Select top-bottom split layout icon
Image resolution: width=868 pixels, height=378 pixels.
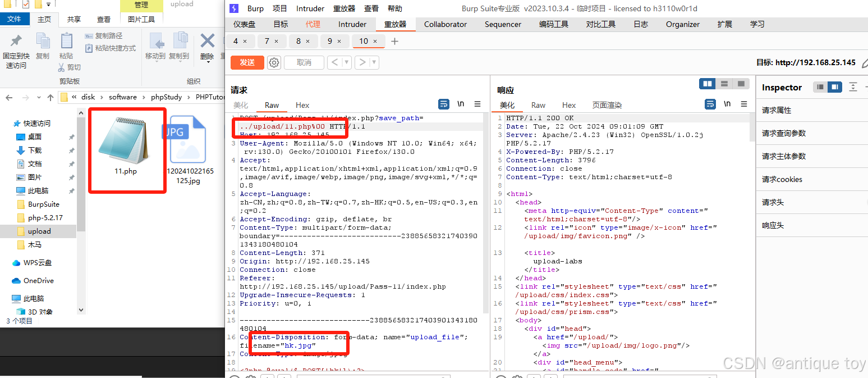coord(724,84)
